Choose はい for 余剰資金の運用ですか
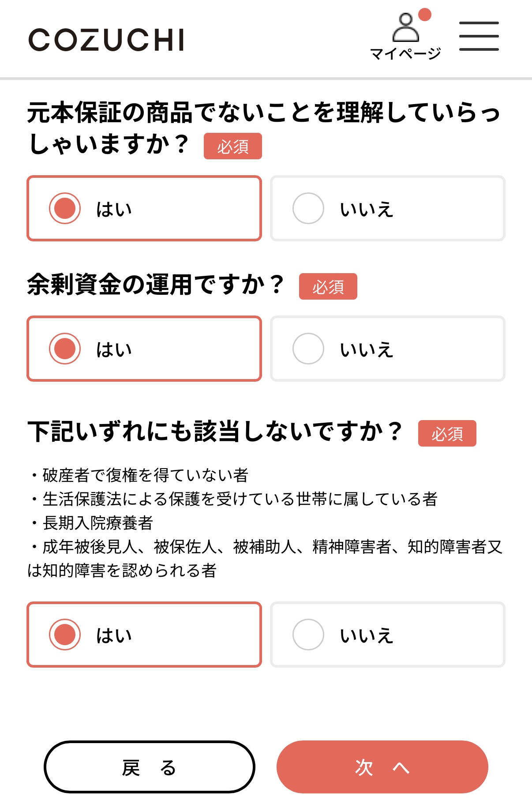This screenshot has width=532, height=804. point(144,349)
